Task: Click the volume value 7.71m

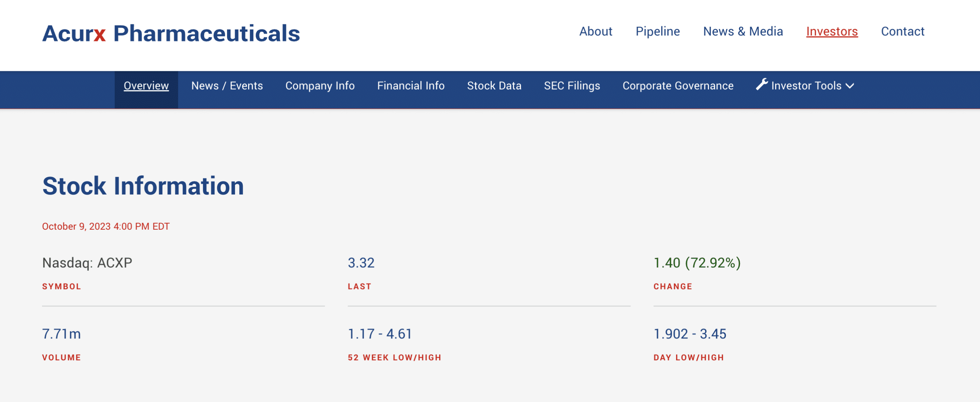Action: pyautogui.click(x=61, y=334)
